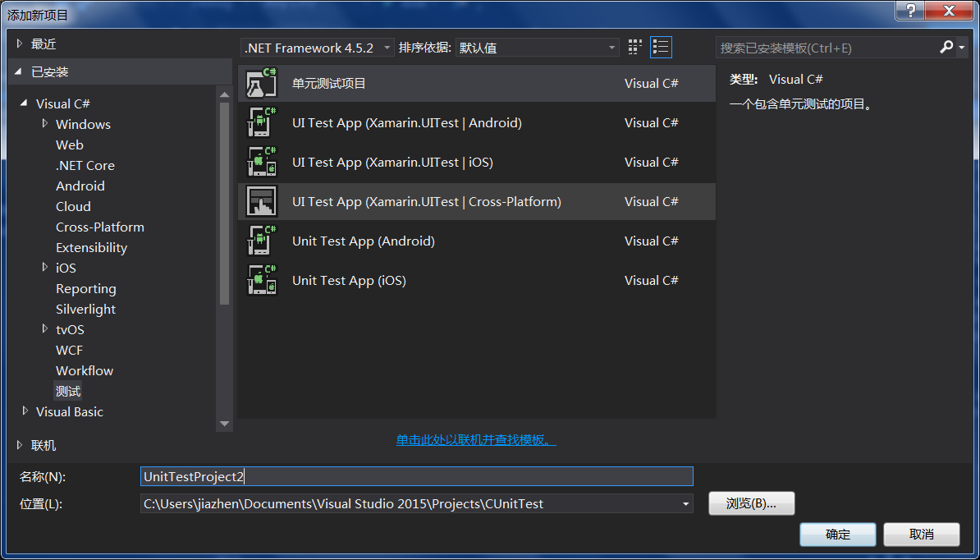
Task: Expand the iOS tree node
Action: coord(45,267)
